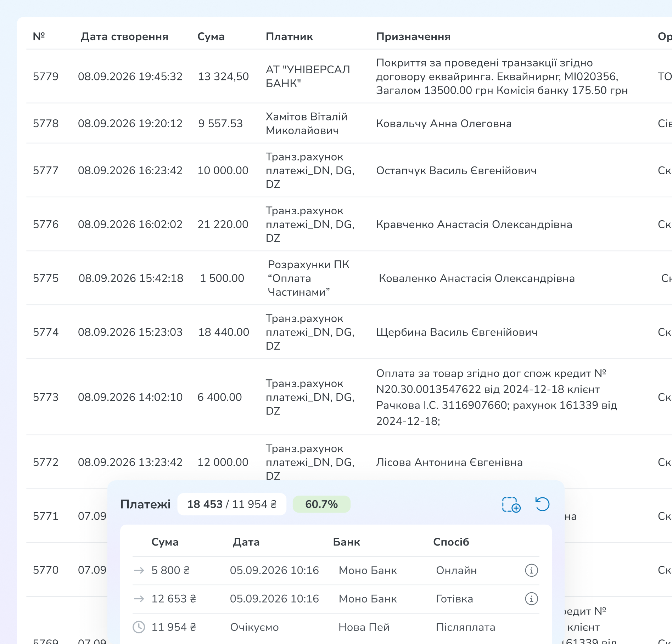Click the 18 453 / 11 954 ₴ totals pill
Image resolution: width=672 pixels, height=644 pixels.
232,504
